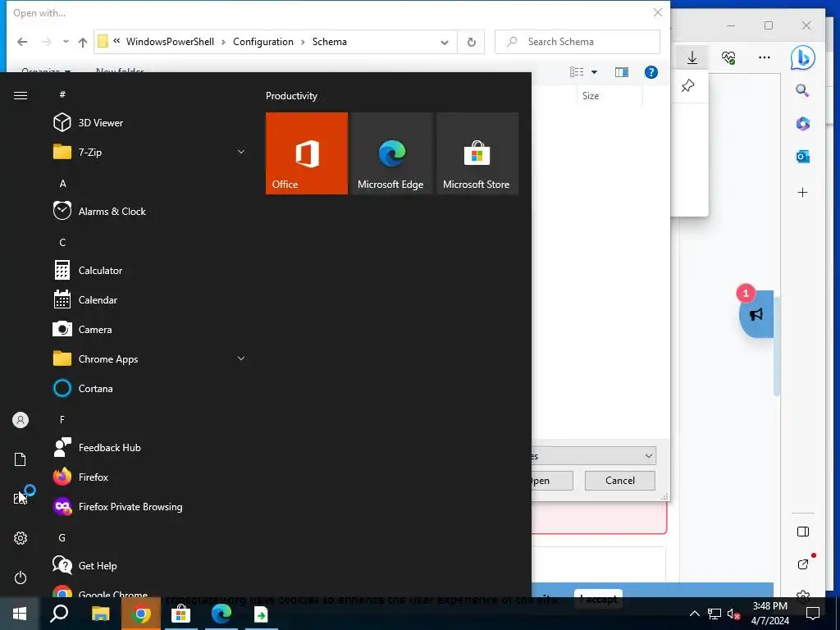Viewport: 840px width, 630px height.
Task: Expand the Chrome Apps folder chevron
Action: click(241, 358)
